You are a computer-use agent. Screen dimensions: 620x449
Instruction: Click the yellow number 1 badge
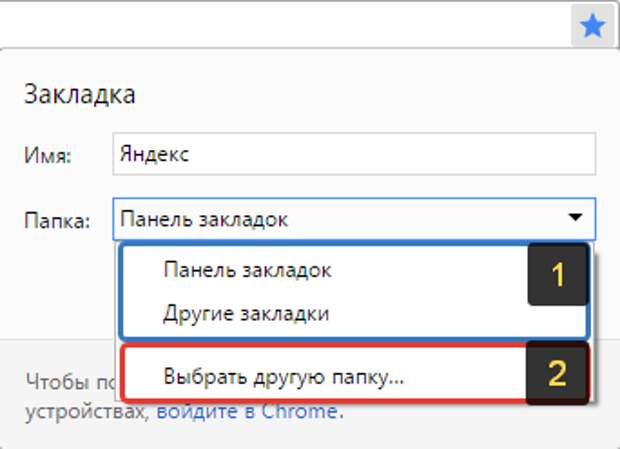pos(556,275)
